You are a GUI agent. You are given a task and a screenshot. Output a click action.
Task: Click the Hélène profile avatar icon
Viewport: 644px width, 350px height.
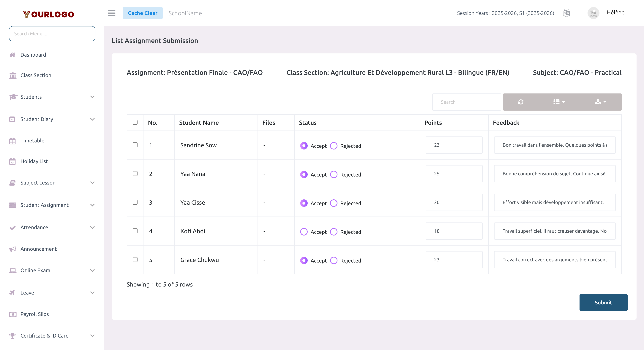click(x=594, y=13)
